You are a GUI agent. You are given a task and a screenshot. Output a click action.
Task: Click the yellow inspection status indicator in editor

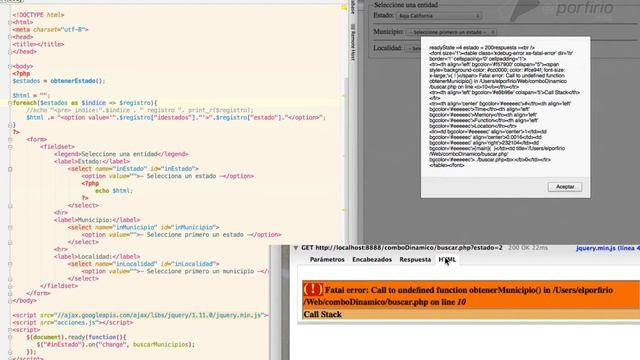pos(344,7)
